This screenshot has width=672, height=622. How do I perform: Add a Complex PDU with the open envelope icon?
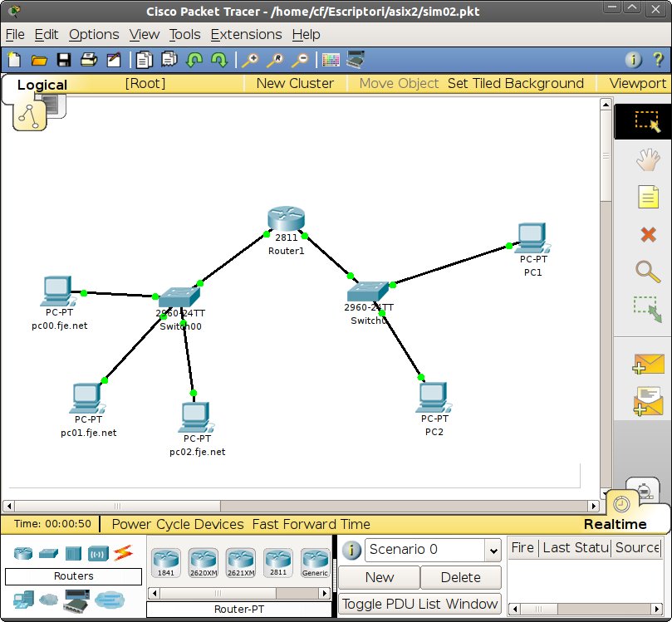(x=648, y=401)
